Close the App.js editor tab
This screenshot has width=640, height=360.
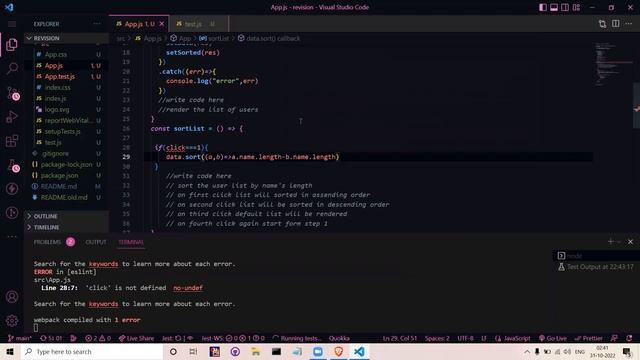click(162, 24)
